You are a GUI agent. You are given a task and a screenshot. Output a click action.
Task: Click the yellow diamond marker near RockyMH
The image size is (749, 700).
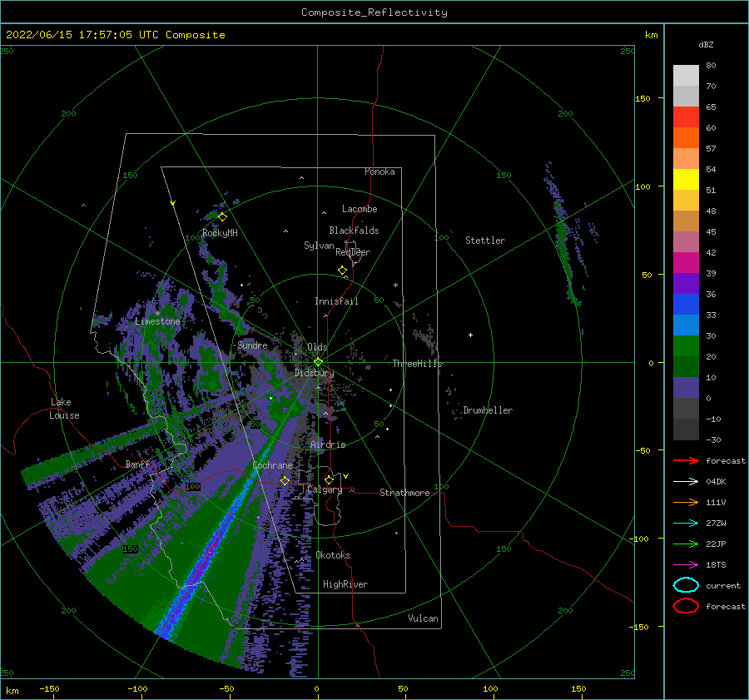click(222, 217)
